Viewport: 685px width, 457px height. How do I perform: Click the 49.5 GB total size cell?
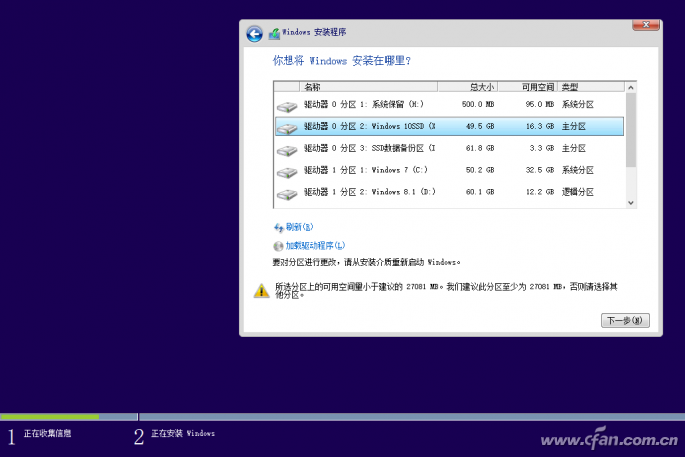click(480, 126)
